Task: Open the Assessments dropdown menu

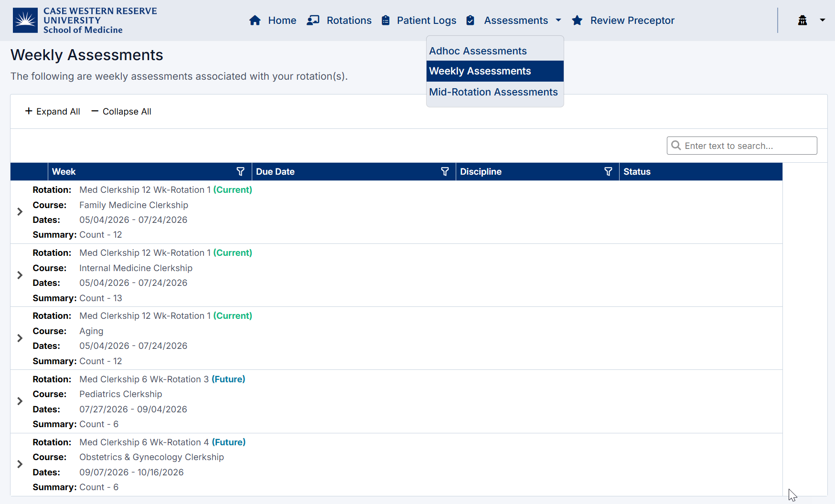Action: (516, 21)
